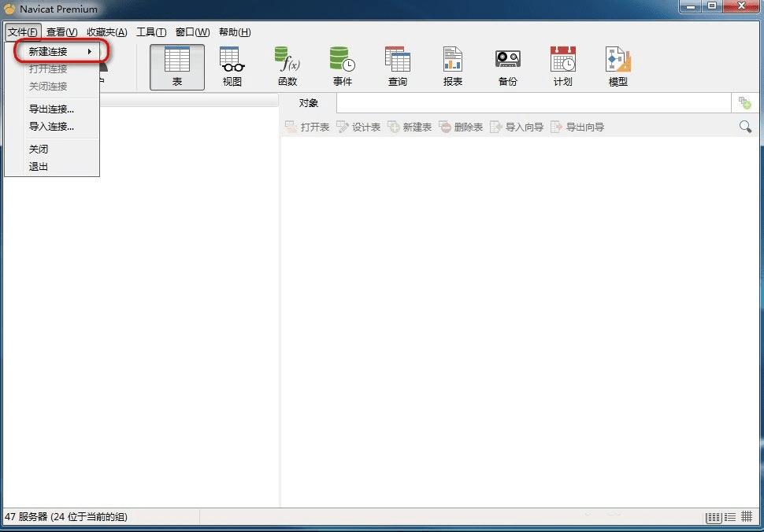Image resolution: width=764 pixels, height=532 pixels.
Task: Click the 备份 (Backup) tape icon
Action: 508,67
